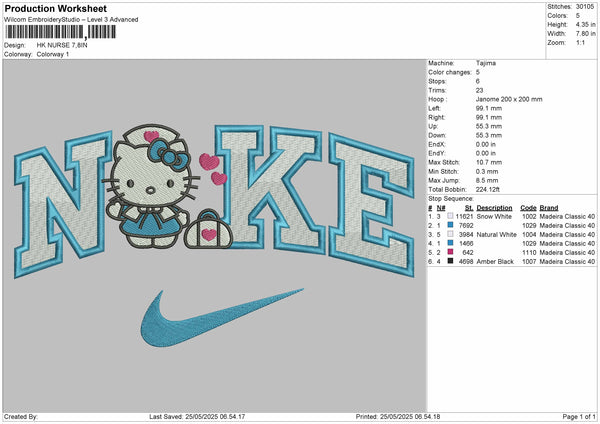Pick the Natural White color swatch
This screenshot has height=424, width=600.
(450, 234)
